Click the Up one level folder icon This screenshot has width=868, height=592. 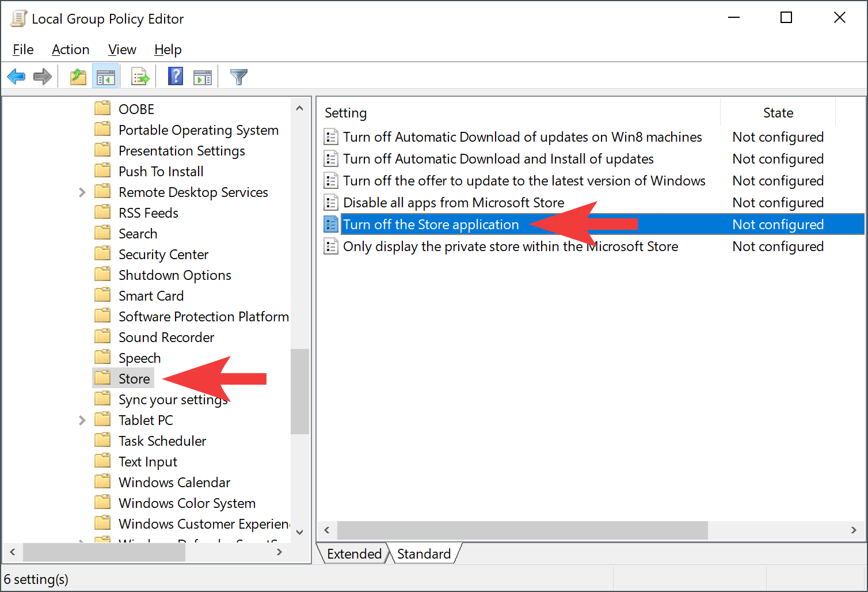coord(78,77)
